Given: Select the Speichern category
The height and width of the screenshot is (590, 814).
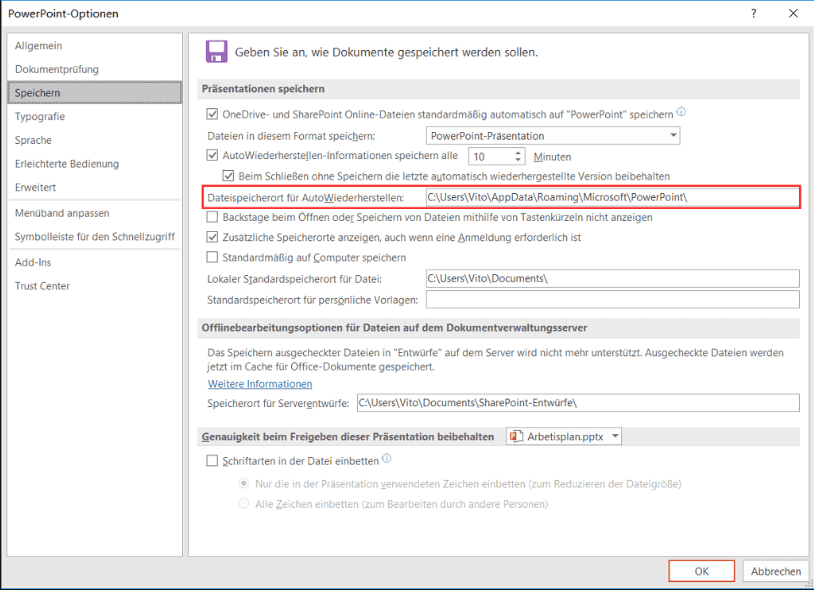Looking at the screenshot, I should point(94,93).
